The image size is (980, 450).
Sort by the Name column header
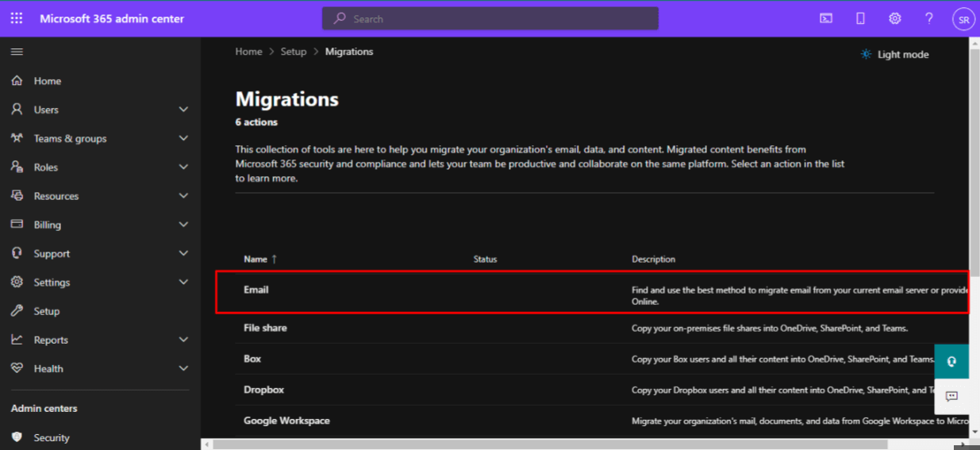[x=260, y=260]
